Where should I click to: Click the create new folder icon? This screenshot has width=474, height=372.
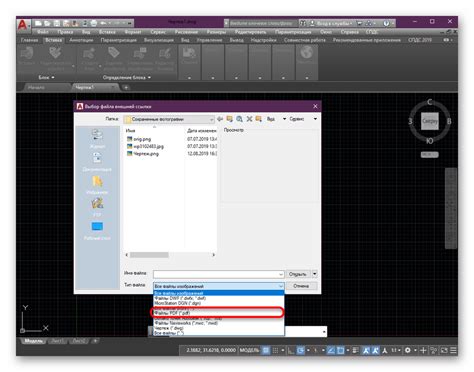(x=259, y=119)
